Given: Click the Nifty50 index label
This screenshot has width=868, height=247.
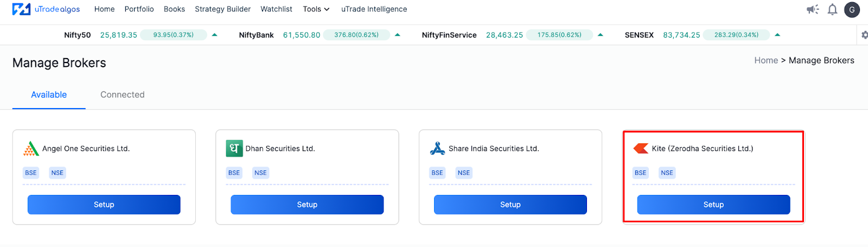Looking at the screenshot, I should pos(78,35).
